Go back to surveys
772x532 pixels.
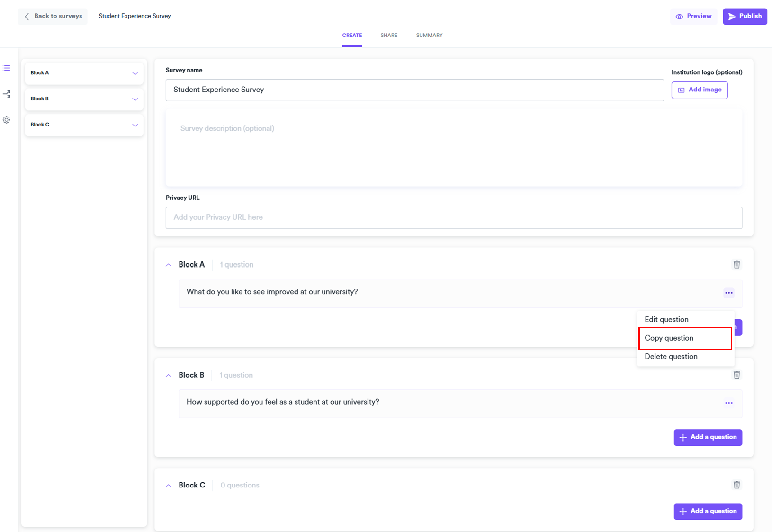(53, 16)
